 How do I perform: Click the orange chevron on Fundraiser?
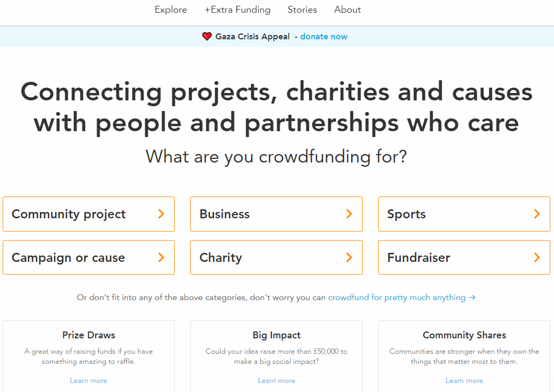tap(537, 258)
